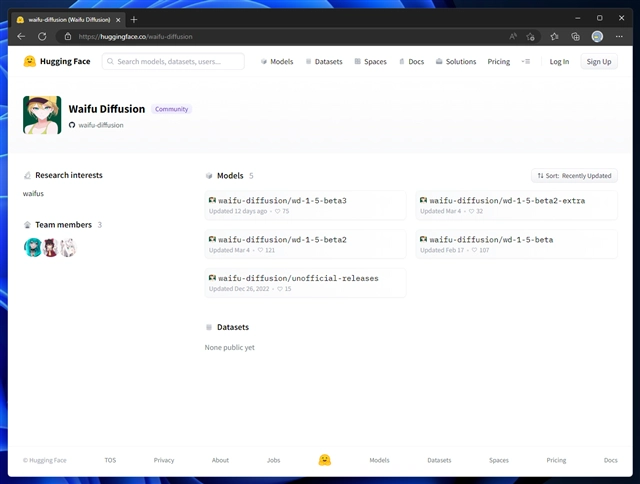Open browser collections icon

click(x=576, y=37)
